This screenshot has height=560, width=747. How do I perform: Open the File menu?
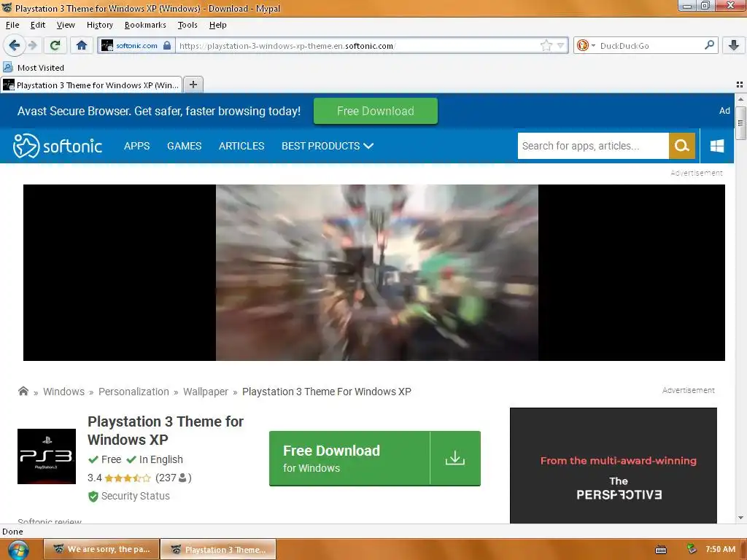point(12,25)
